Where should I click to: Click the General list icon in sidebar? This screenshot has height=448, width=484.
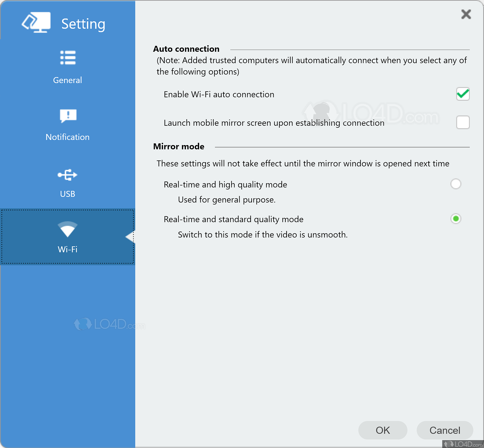click(68, 58)
